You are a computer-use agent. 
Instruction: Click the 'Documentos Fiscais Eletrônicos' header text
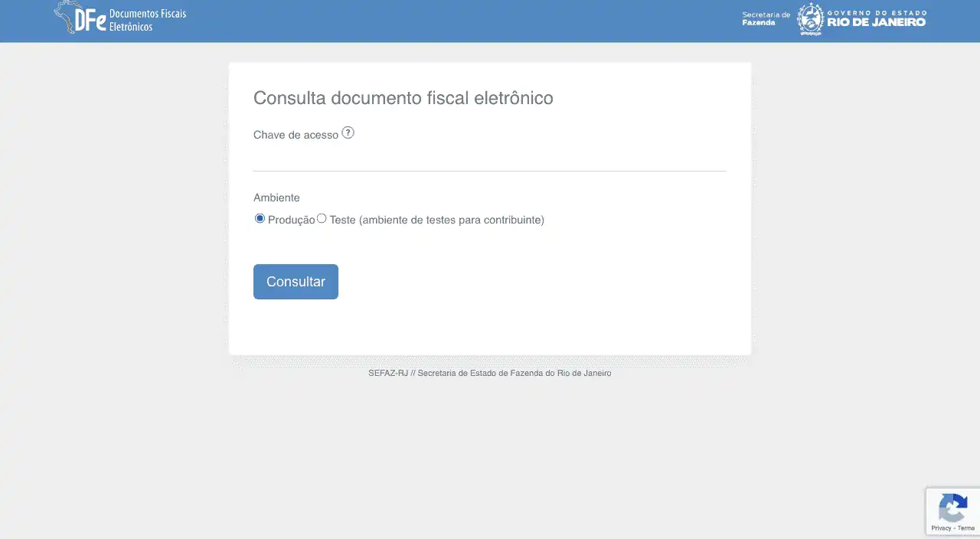(x=147, y=21)
